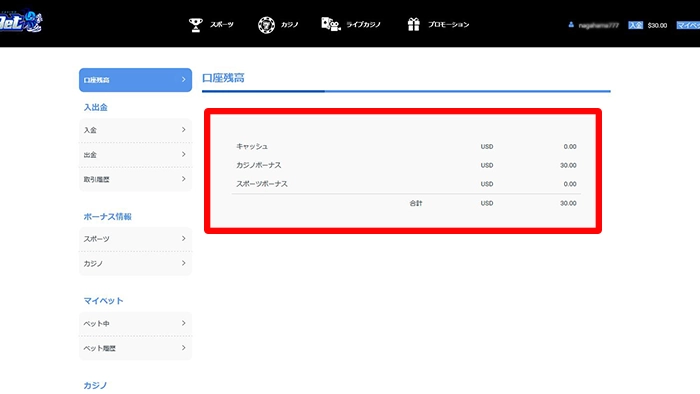
Task: Click the live casino camera icon
Action: [331, 24]
